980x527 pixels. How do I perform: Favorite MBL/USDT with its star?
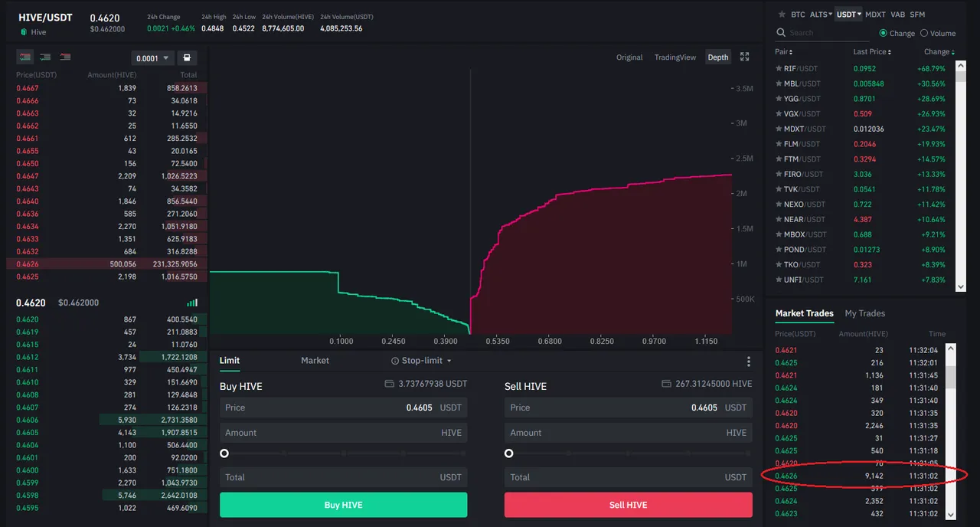779,83
